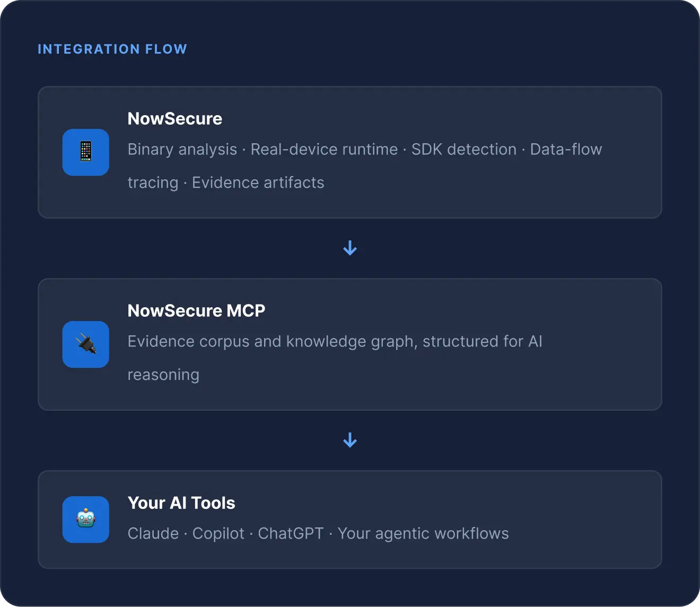Select the NowSecure heading
Image resolution: width=700 pixels, height=607 pixels.
(175, 118)
